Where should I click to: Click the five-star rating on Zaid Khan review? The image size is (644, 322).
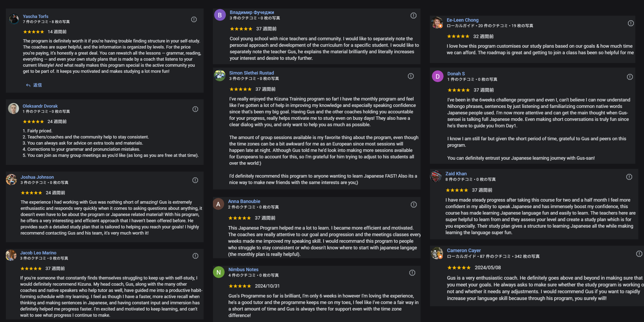(x=456, y=190)
